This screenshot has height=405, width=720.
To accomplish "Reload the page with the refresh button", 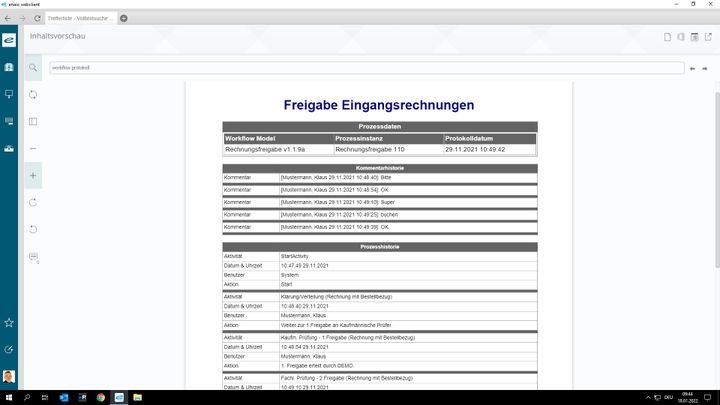I will click(x=37, y=18).
